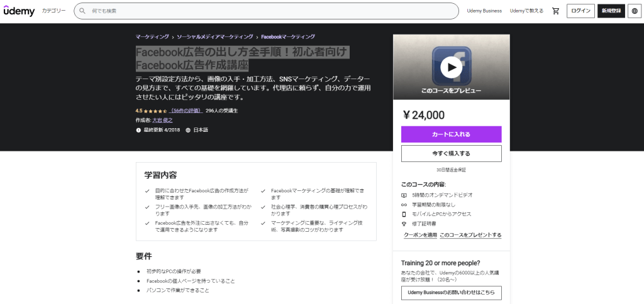Open Facebookマーケティング breadcrumb link
The width and height of the screenshot is (644, 304).
pyautogui.click(x=288, y=37)
